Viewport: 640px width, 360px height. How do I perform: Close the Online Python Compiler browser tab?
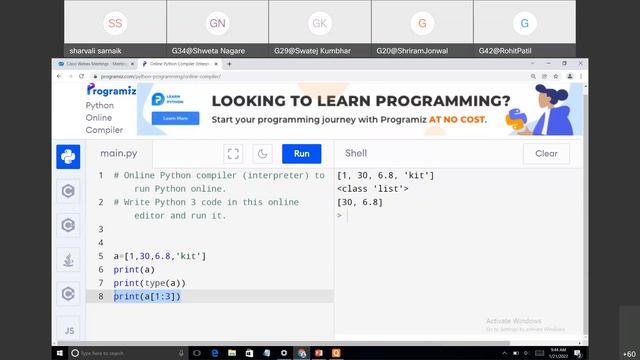click(216, 64)
